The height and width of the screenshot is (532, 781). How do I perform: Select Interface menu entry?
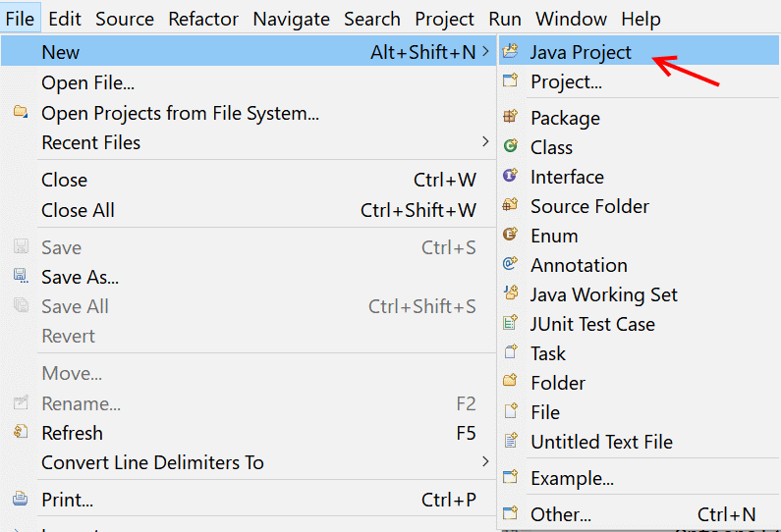639,177
